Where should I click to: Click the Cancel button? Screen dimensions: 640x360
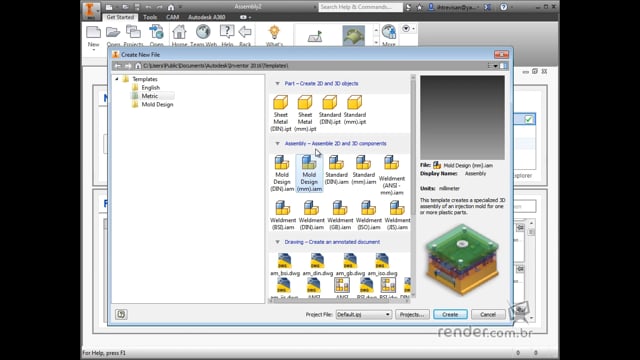[x=488, y=314]
